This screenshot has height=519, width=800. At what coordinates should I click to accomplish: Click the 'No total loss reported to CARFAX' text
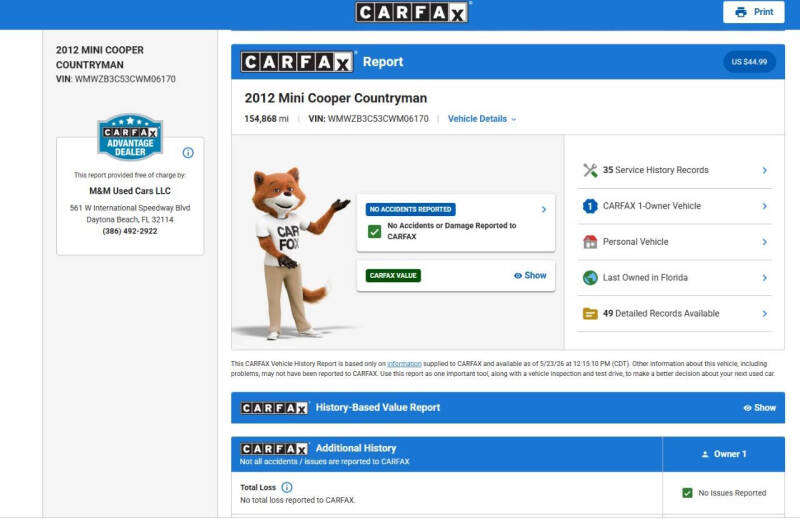(297, 500)
